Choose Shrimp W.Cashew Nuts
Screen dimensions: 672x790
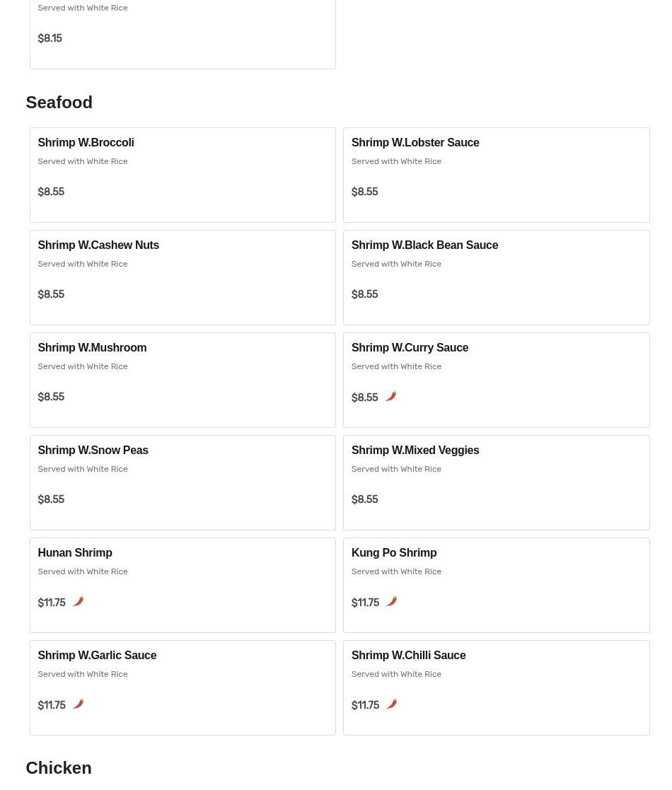(183, 278)
